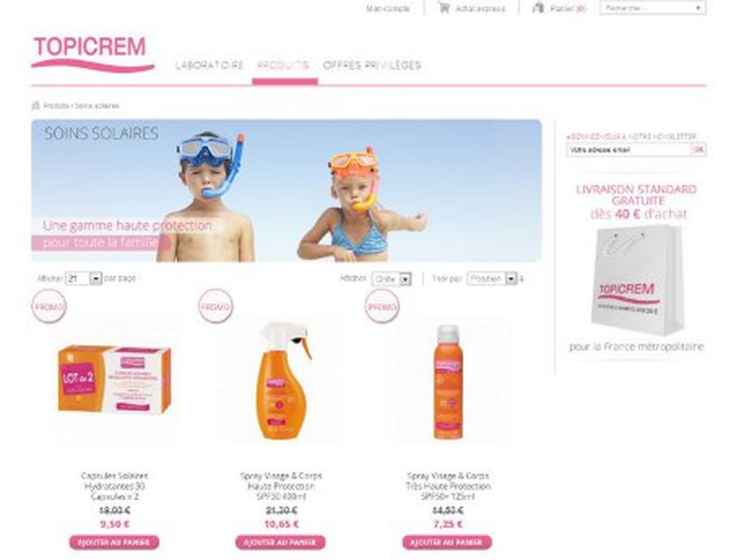Go to Offres Privilèges tab
The height and width of the screenshot is (560, 731).
372,65
